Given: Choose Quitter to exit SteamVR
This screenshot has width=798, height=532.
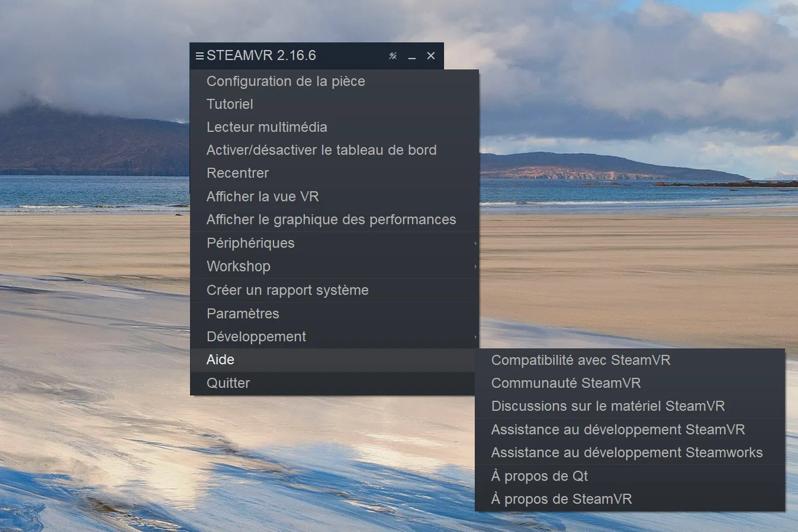Looking at the screenshot, I should [333, 383].
